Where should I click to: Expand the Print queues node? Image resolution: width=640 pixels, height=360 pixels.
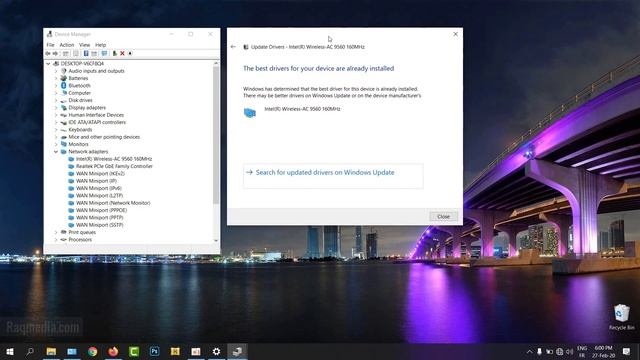[x=56, y=232]
